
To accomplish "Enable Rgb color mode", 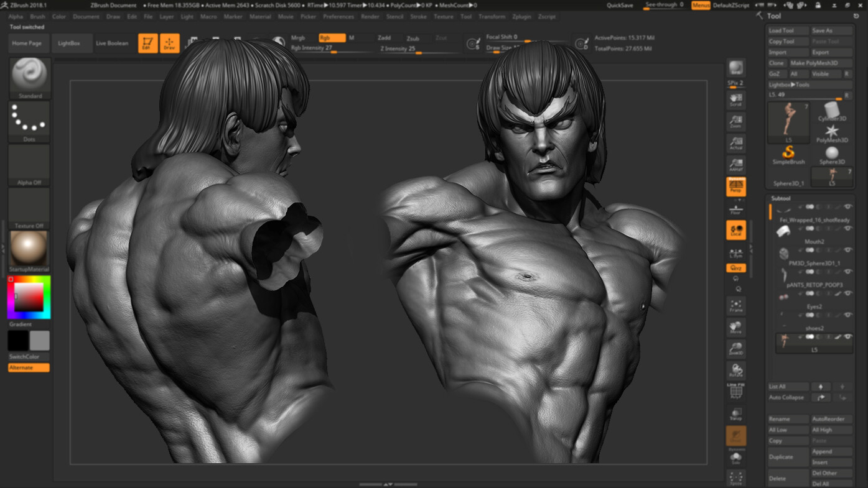I will click(x=332, y=38).
